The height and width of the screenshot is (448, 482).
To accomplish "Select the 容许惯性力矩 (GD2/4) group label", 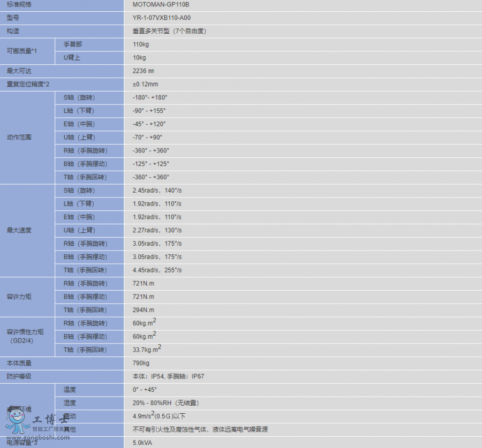I will pos(25,336).
